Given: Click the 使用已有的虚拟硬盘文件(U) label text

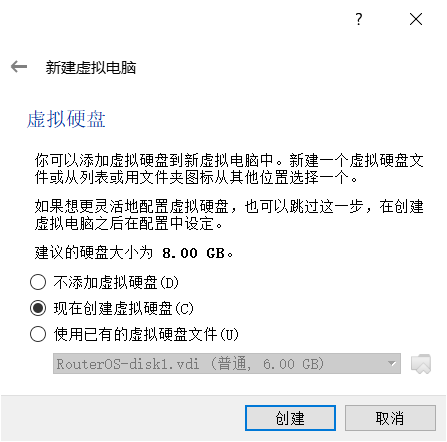Looking at the screenshot, I should [146, 334].
